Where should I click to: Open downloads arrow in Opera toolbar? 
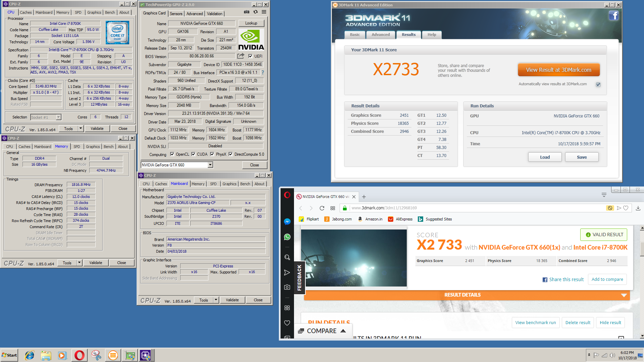pos(638,208)
